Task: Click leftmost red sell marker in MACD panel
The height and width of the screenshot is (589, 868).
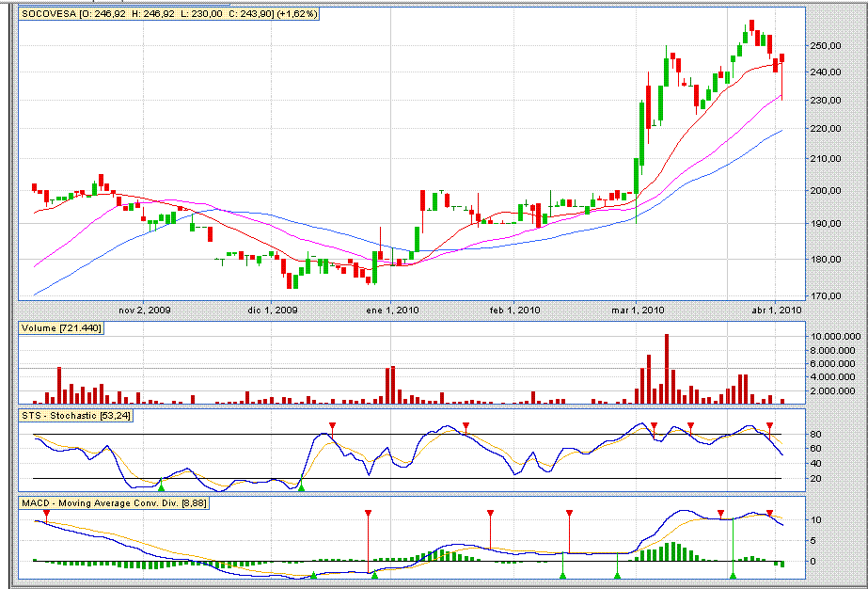Action: point(46,514)
